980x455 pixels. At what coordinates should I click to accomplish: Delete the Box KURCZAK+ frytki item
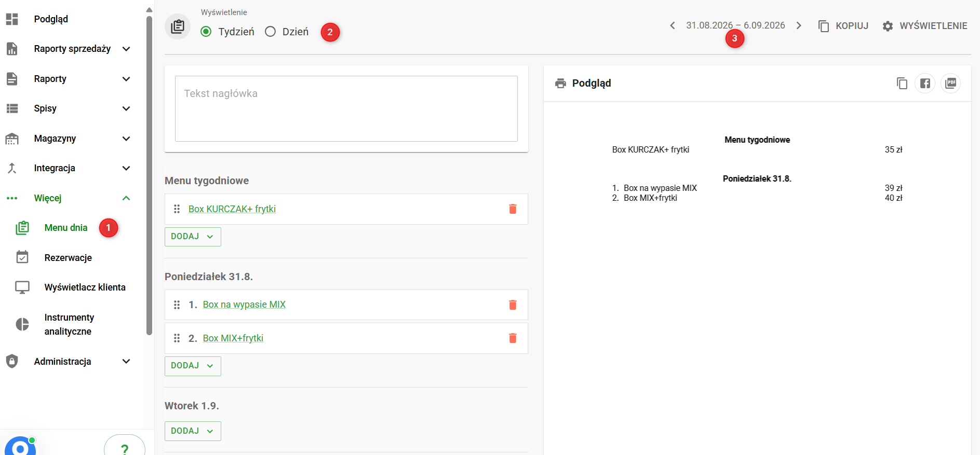click(x=513, y=209)
